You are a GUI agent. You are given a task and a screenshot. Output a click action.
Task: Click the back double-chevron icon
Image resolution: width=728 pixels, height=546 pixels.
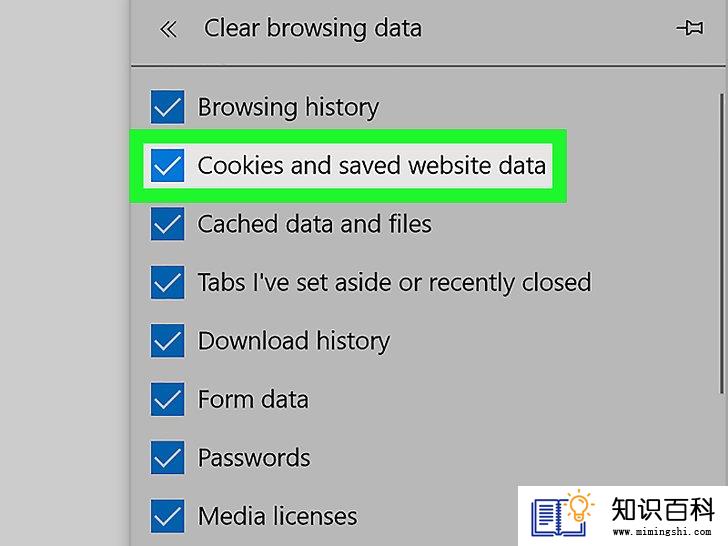[168, 29]
